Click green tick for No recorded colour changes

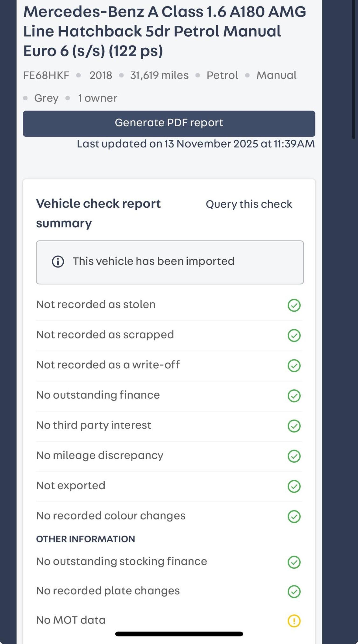pyautogui.click(x=294, y=517)
